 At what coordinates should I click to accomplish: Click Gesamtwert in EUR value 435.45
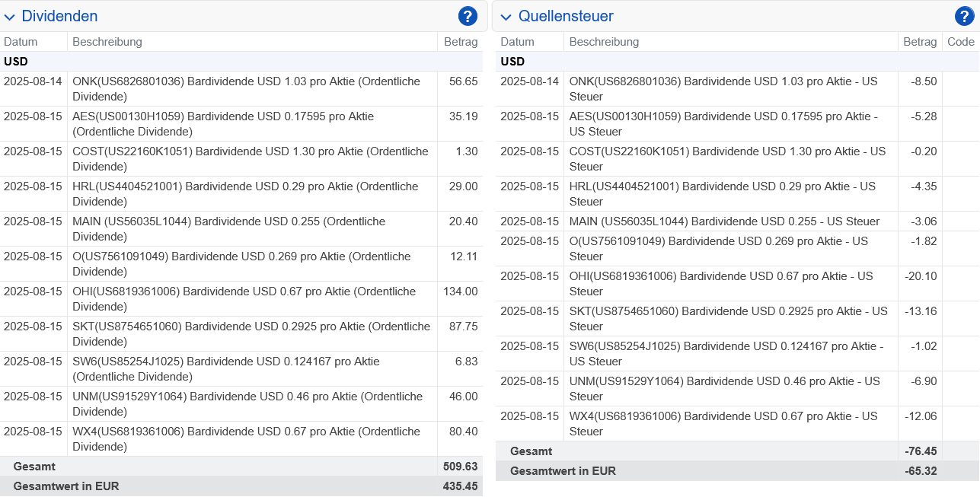click(461, 486)
